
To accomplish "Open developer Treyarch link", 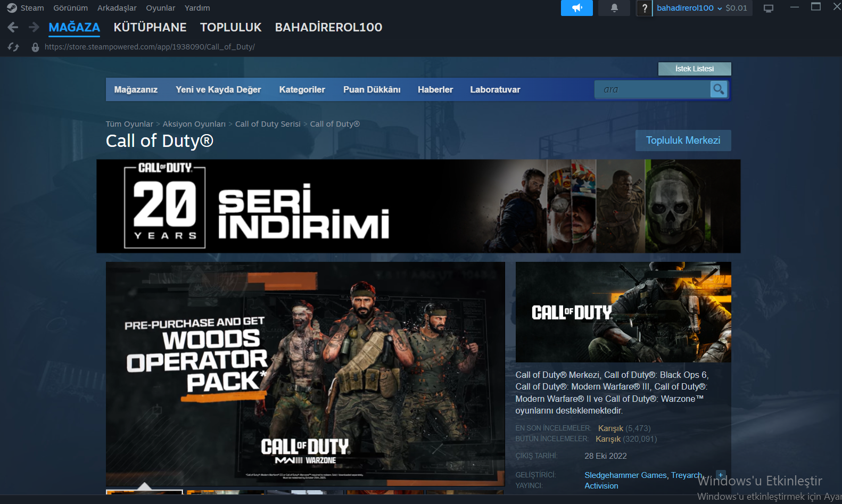I will 686,475.
